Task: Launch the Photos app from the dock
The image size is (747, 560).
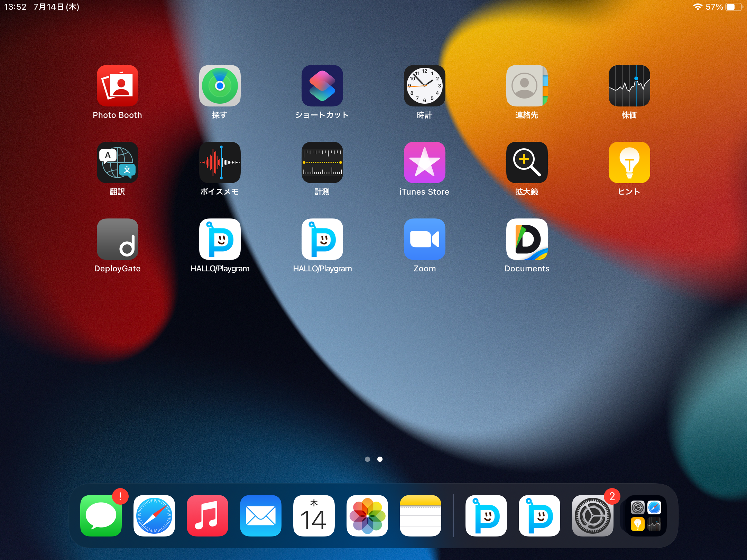Action: click(x=367, y=516)
